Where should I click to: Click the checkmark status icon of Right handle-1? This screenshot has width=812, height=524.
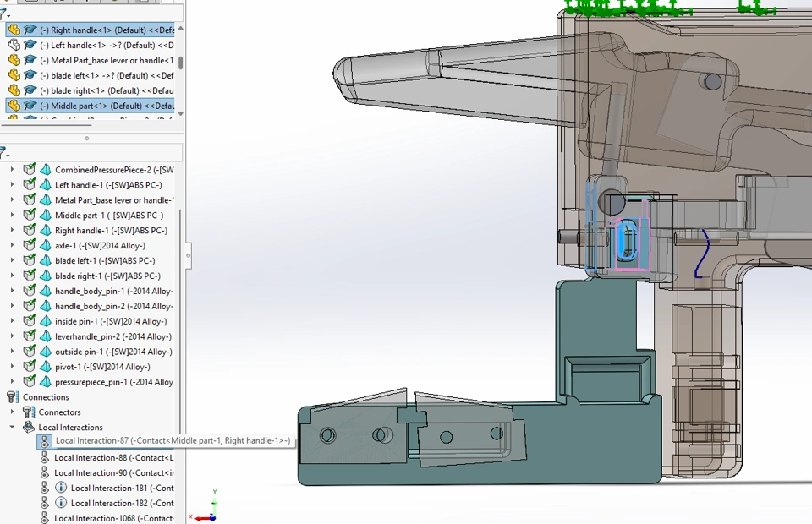(x=29, y=230)
